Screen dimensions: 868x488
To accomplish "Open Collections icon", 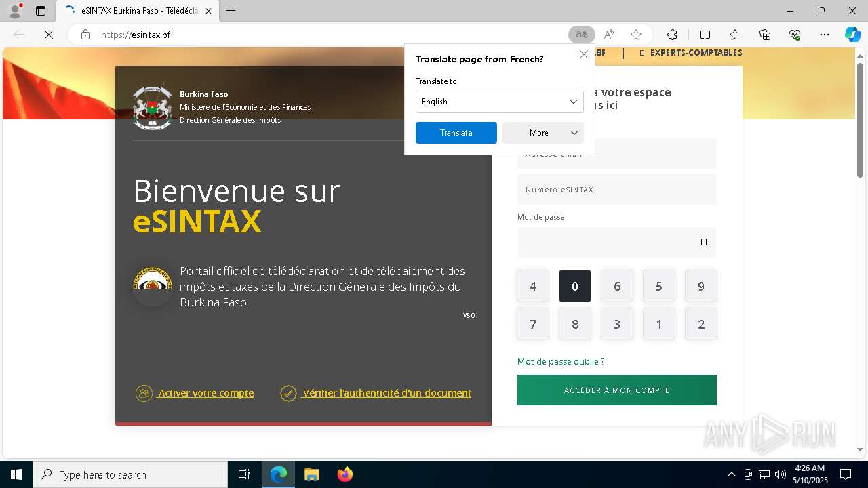I will [x=765, y=35].
